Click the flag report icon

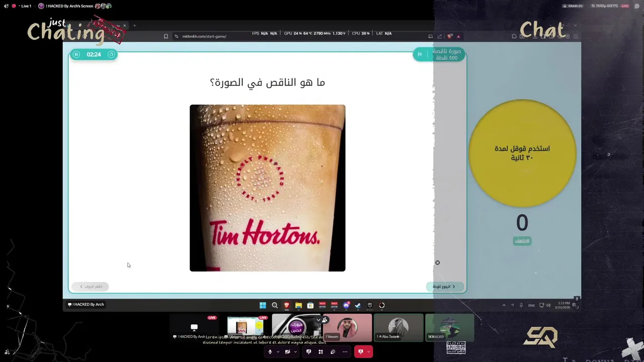420,54
